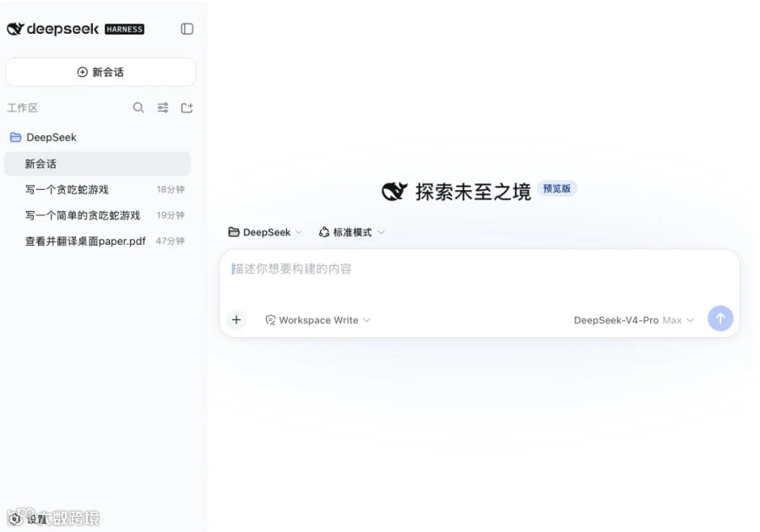Send message with the blue arrow button
This screenshot has height=532, width=760.
coord(720,318)
